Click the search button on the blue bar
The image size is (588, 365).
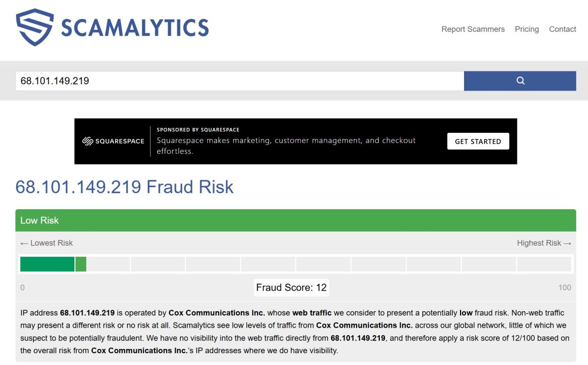520,80
